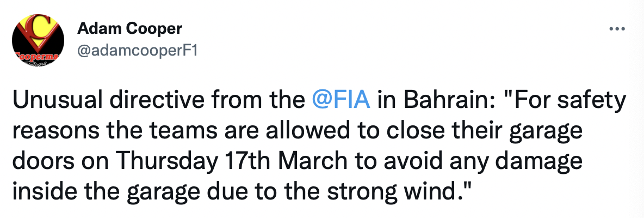Click the @adamcooperF1 handle
Screen dimensions: 644x218
pyautogui.click(x=138, y=51)
